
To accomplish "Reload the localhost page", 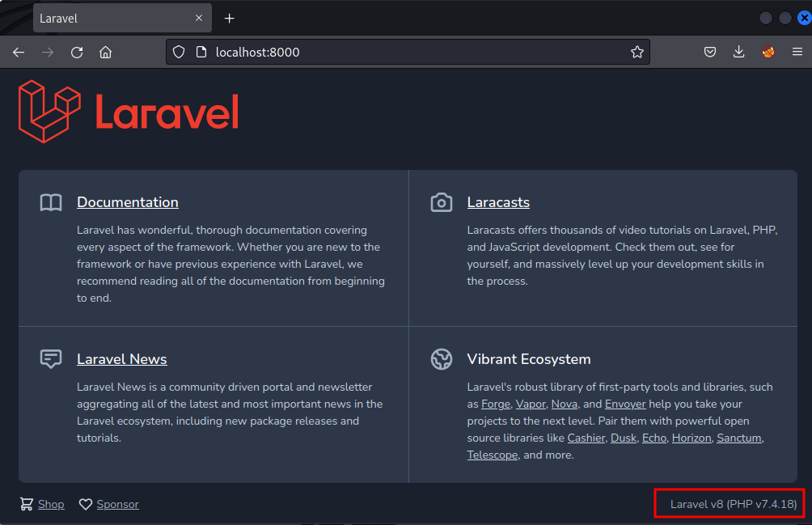I will click(x=77, y=53).
